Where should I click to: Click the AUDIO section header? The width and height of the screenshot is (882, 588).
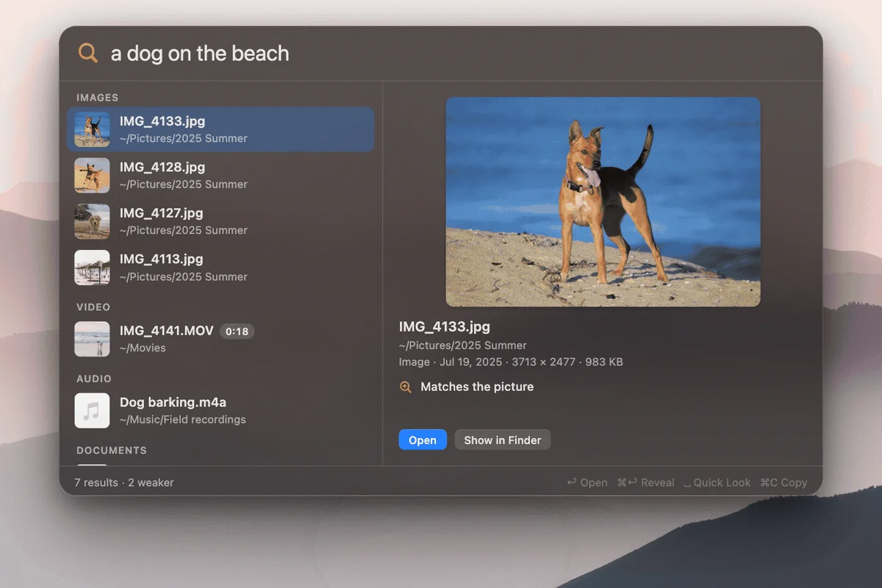[x=94, y=379]
